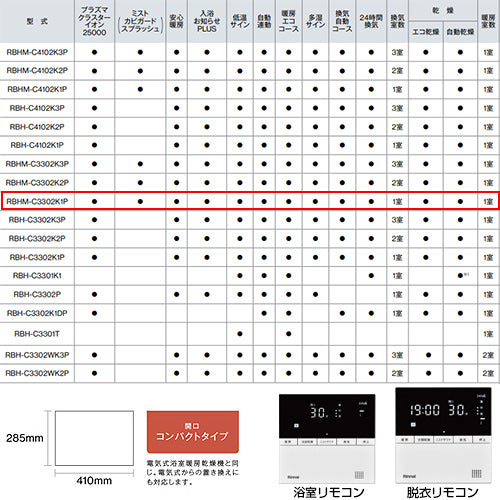Click the 乾燥 group header
This screenshot has width=500, height=500.
(443, 11)
